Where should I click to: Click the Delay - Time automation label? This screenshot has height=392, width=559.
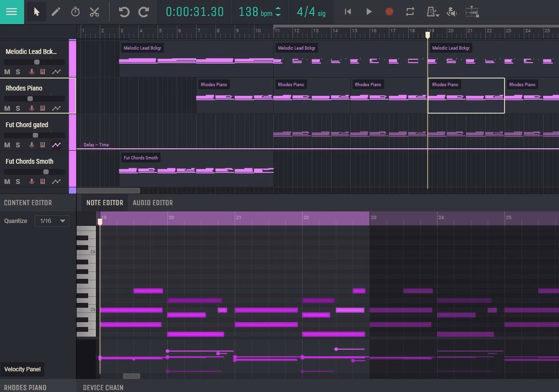[96, 144]
